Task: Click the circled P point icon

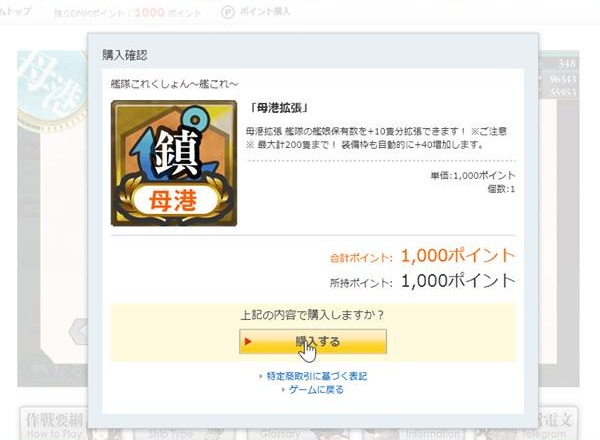Action: (227, 13)
